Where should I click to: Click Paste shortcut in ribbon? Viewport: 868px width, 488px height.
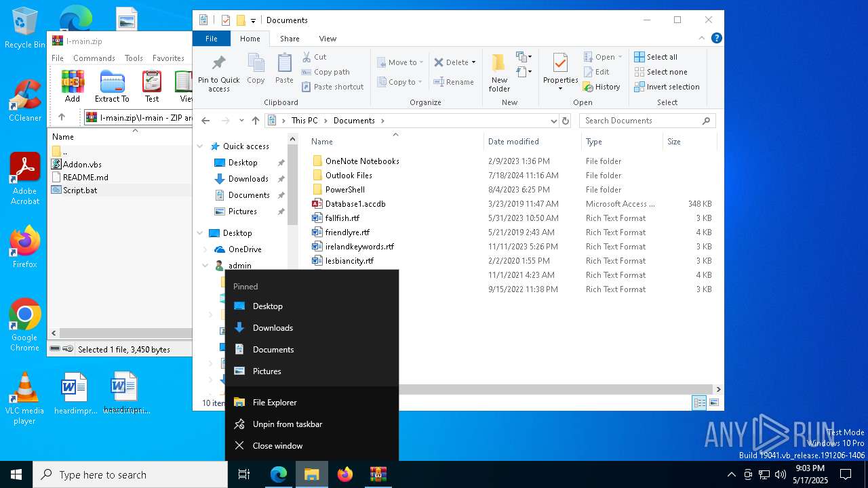pos(332,87)
